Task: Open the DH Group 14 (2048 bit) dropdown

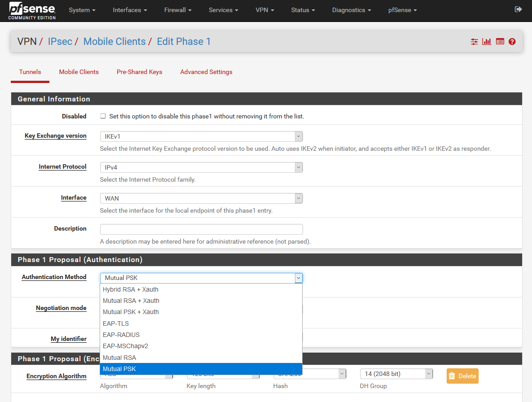Action: (396, 374)
